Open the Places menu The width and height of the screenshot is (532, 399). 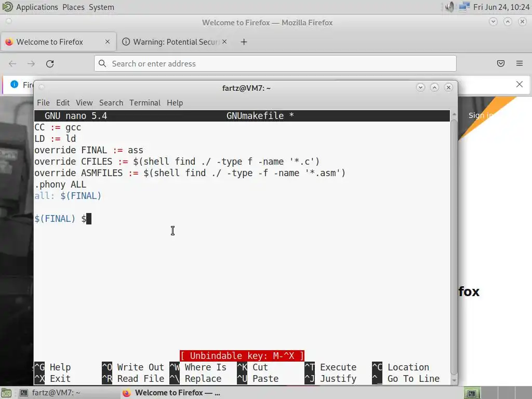click(x=73, y=7)
